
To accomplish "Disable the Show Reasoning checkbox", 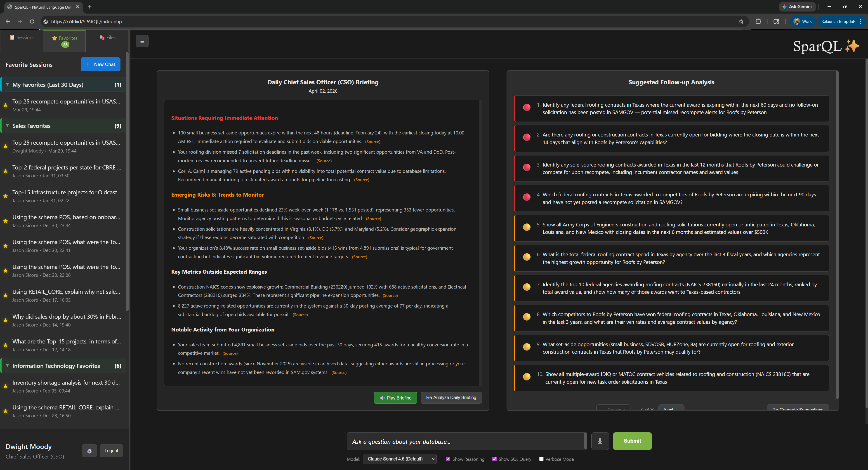I will [x=448, y=459].
